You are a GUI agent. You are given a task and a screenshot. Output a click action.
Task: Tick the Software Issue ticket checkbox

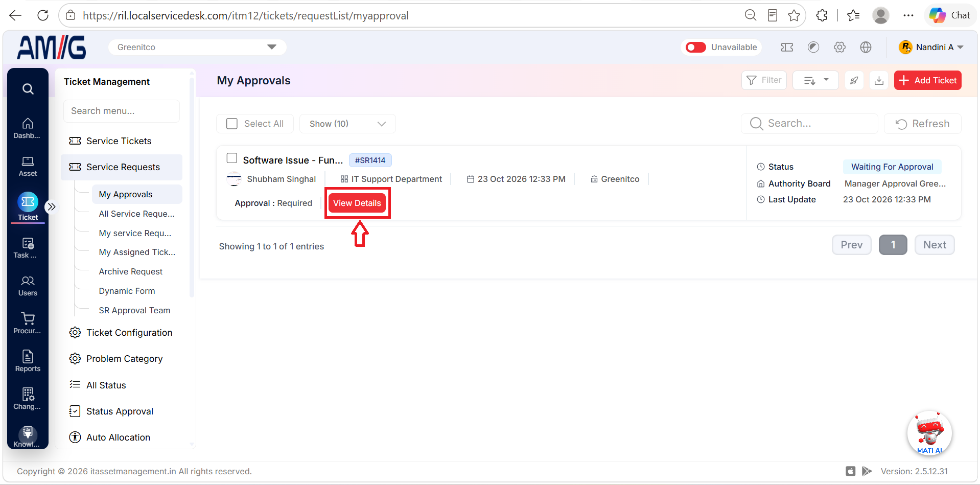pos(232,158)
